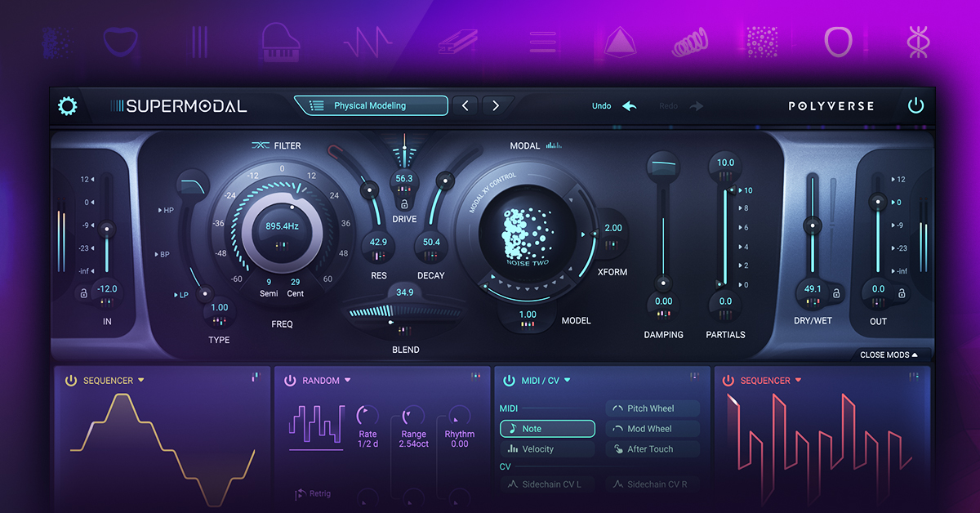The height and width of the screenshot is (513, 980).
Task: Click the mod slot bars under the TYPE value 1.00
Action: (219, 321)
